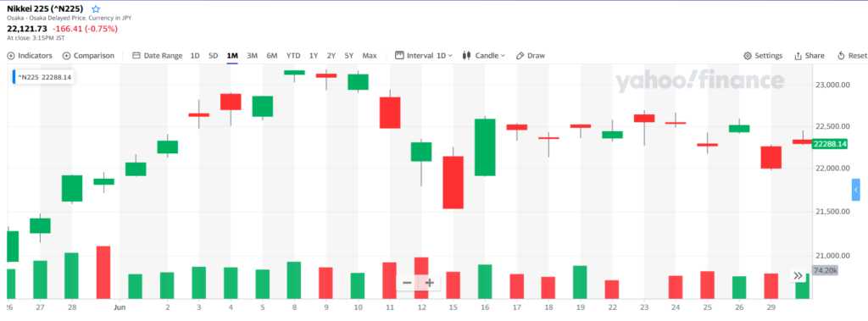
Task: Switch to 6M range
Action: (x=272, y=55)
